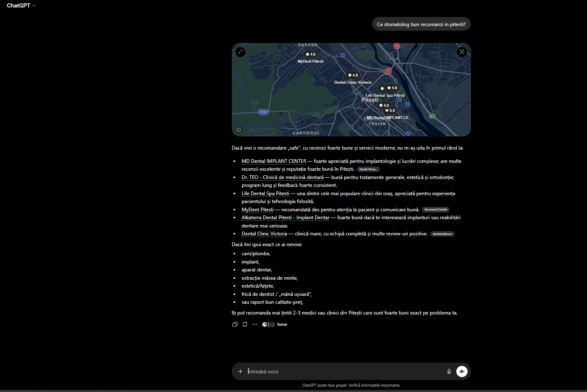
Task: Expand the map to fullscreen
Action: click(x=241, y=52)
